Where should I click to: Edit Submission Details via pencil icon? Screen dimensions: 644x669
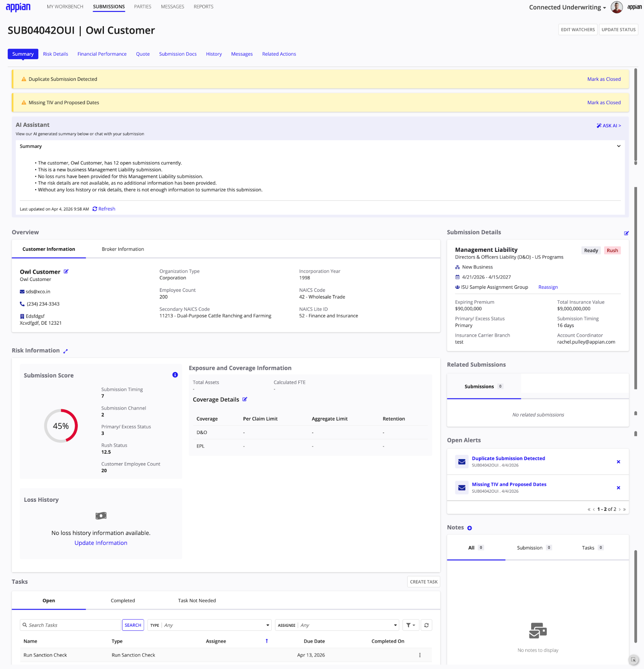pos(626,233)
